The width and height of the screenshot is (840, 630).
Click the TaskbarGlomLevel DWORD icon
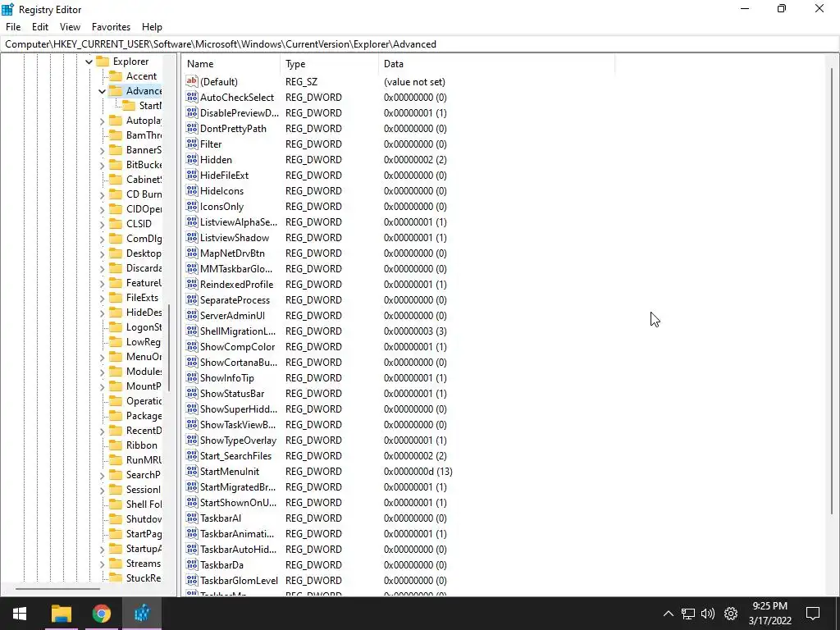[192, 580]
